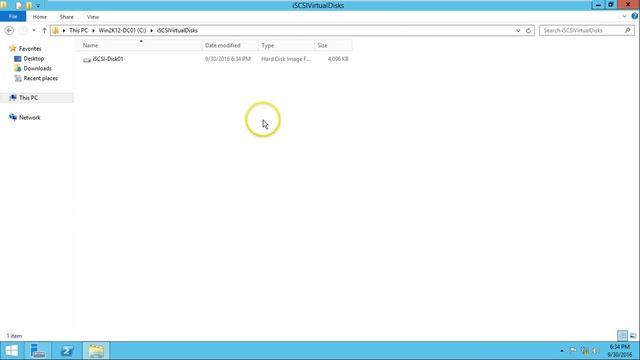Viewport: 640px width, 360px height.
Task: Restore down the iSCSIVirtualDisks window
Action: click(x=611, y=5)
